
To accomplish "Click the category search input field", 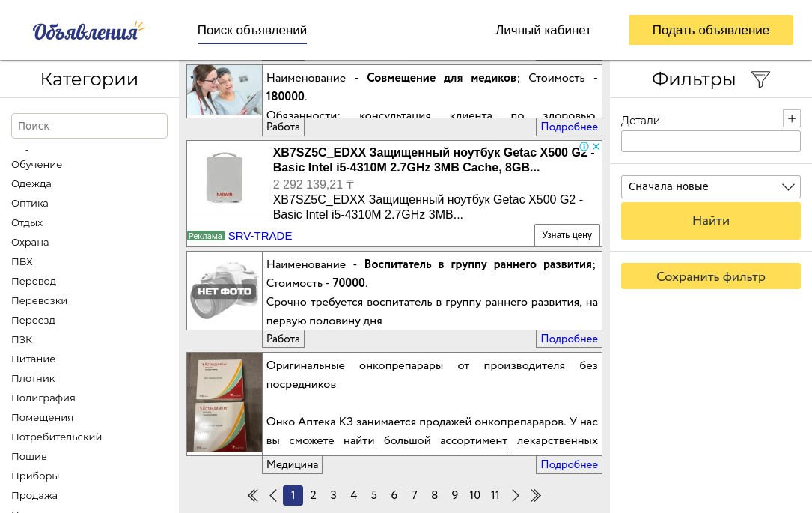I will [x=89, y=126].
